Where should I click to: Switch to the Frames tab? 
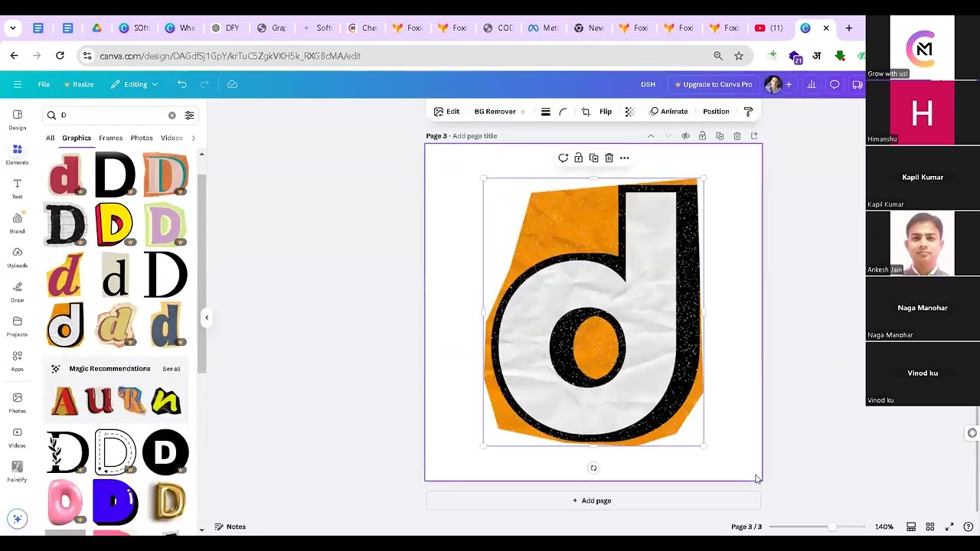tap(110, 139)
